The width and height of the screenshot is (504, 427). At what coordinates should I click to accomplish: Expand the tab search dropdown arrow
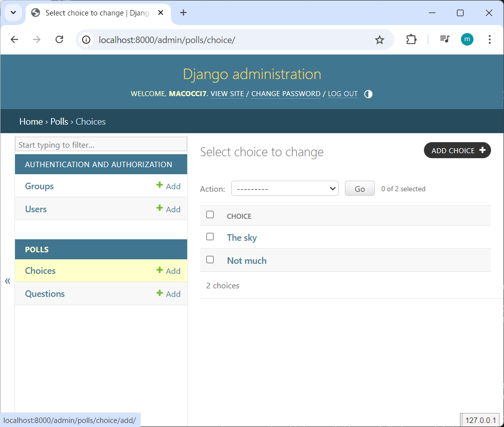click(x=14, y=13)
